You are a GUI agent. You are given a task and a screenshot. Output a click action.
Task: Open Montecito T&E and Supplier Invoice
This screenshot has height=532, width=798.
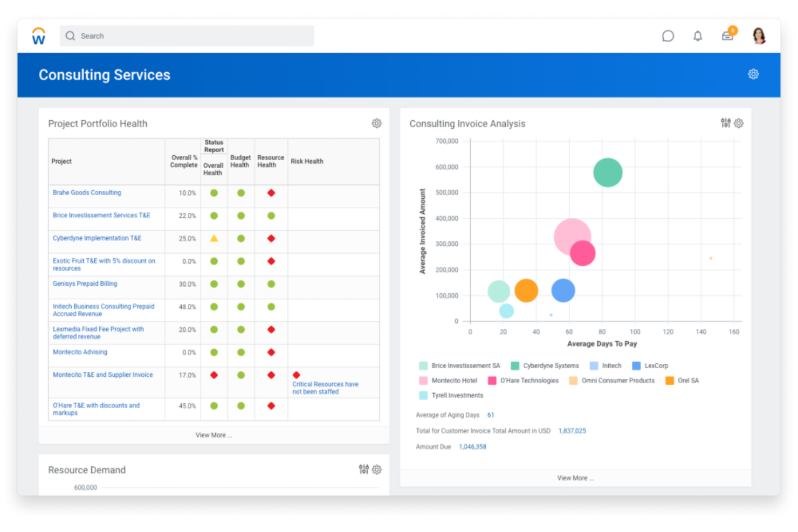pyautogui.click(x=102, y=375)
